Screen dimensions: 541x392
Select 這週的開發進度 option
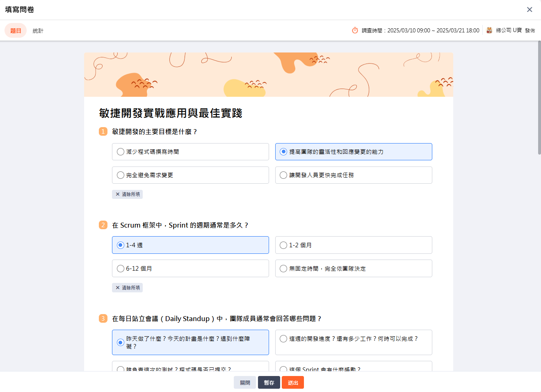(x=354, y=342)
